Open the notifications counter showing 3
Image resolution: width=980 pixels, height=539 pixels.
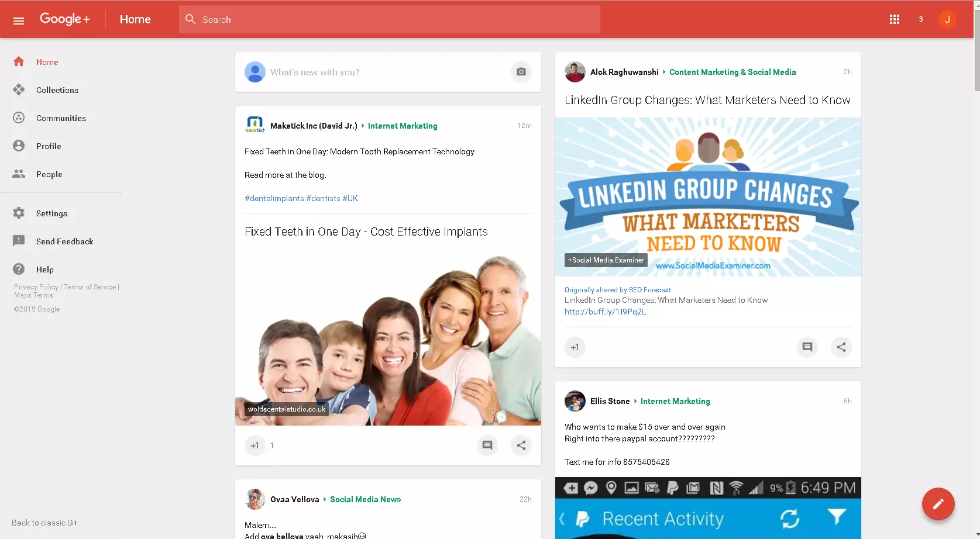tap(920, 19)
